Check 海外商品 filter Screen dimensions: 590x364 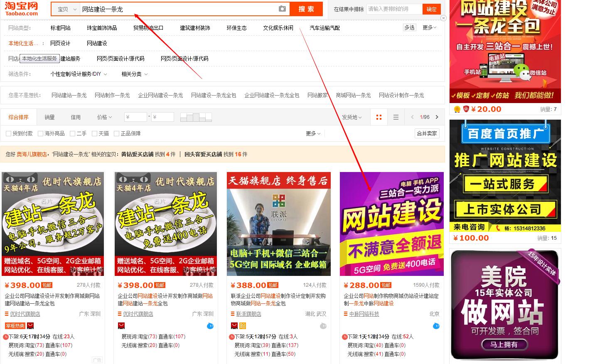point(40,133)
